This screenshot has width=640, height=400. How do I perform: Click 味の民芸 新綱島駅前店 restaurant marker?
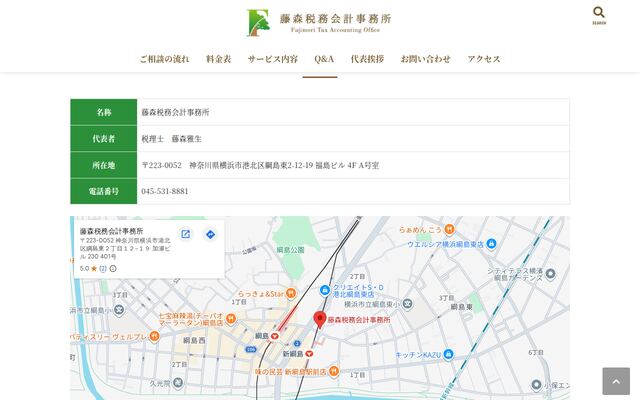(x=334, y=371)
